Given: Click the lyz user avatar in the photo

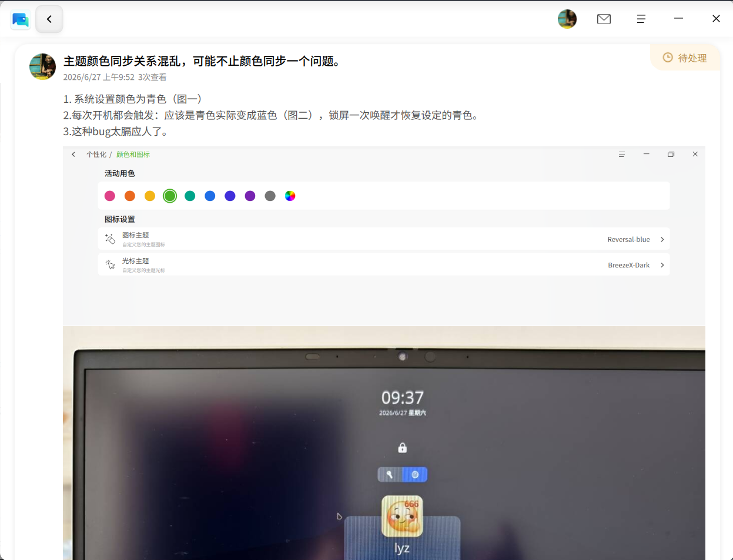Looking at the screenshot, I should (x=402, y=516).
